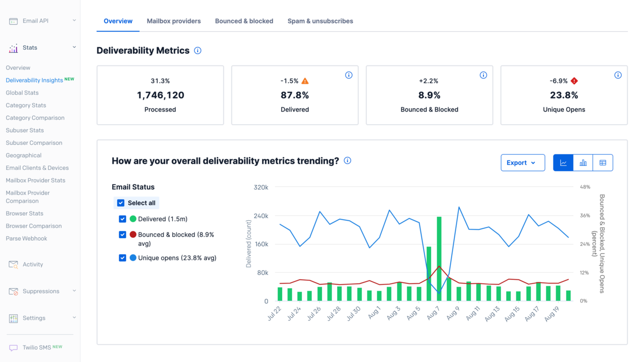Switch to line chart view icon
This screenshot has height=362, width=644.
563,163
